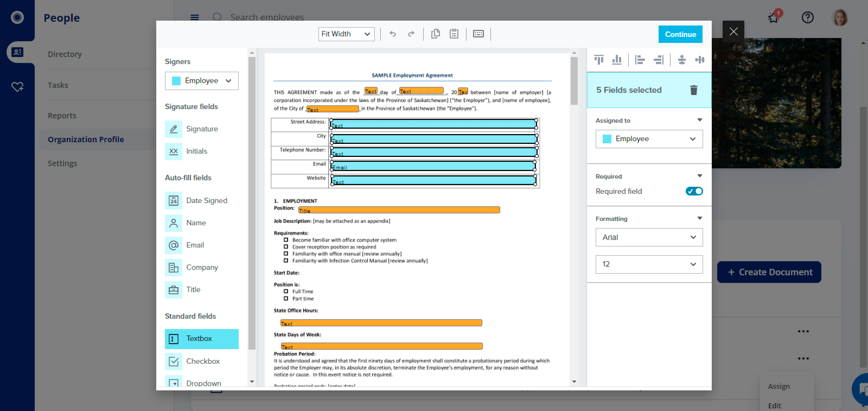The width and height of the screenshot is (868, 411).
Task: Click the heart icon in left sidebar
Action: [17, 87]
